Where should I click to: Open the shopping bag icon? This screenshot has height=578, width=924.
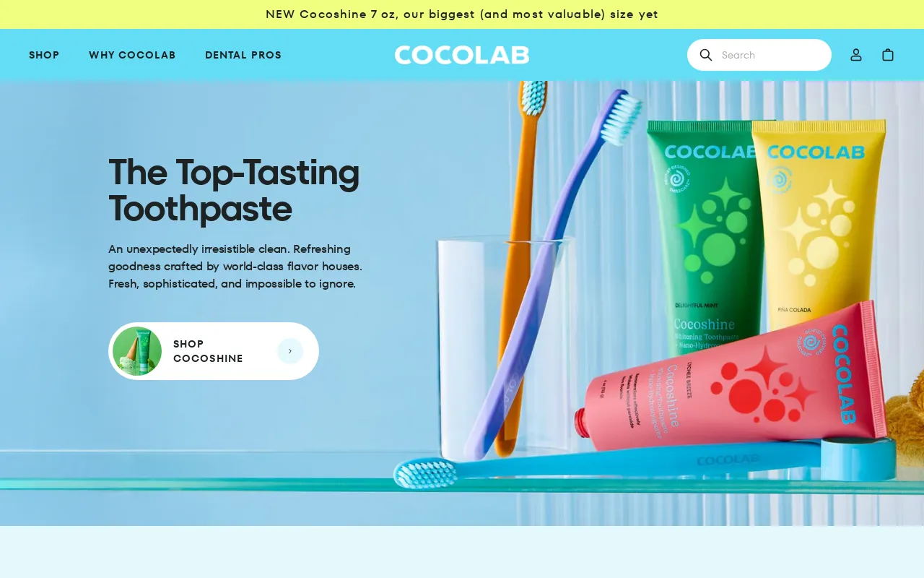pos(888,55)
